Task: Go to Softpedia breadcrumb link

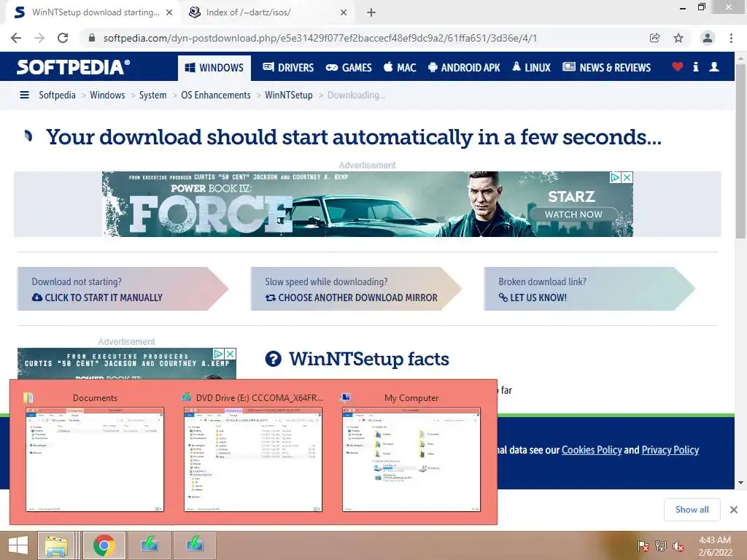Action: pos(57,95)
